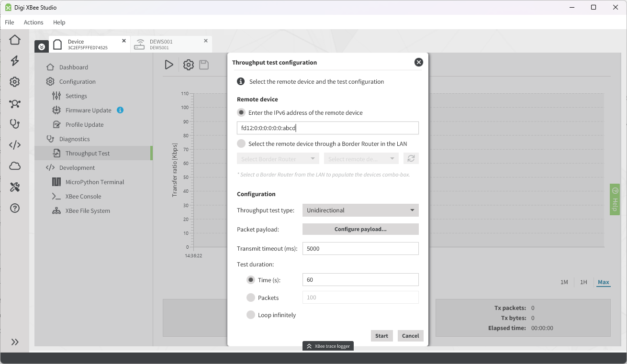This screenshot has height=364, width=627.
Task: Click the stethoscope diagnostics sidebar icon
Action: pos(15,124)
